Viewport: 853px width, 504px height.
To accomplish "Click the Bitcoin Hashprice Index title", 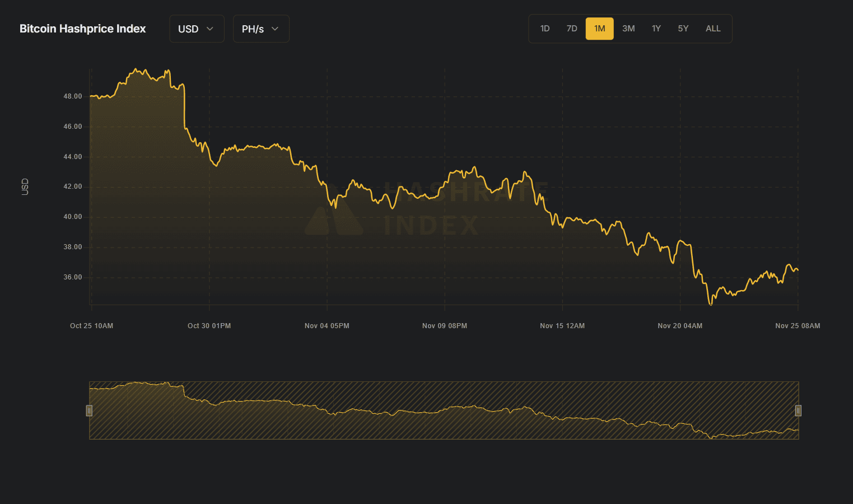I will (82, 29).
